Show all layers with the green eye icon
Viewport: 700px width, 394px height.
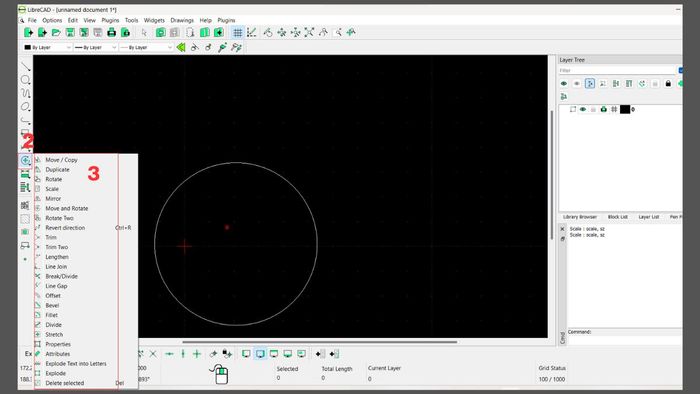click(564, 83)
